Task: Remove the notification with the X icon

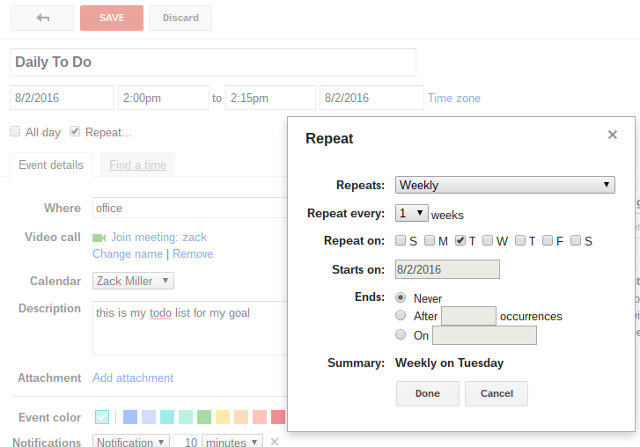Action: 275,441
